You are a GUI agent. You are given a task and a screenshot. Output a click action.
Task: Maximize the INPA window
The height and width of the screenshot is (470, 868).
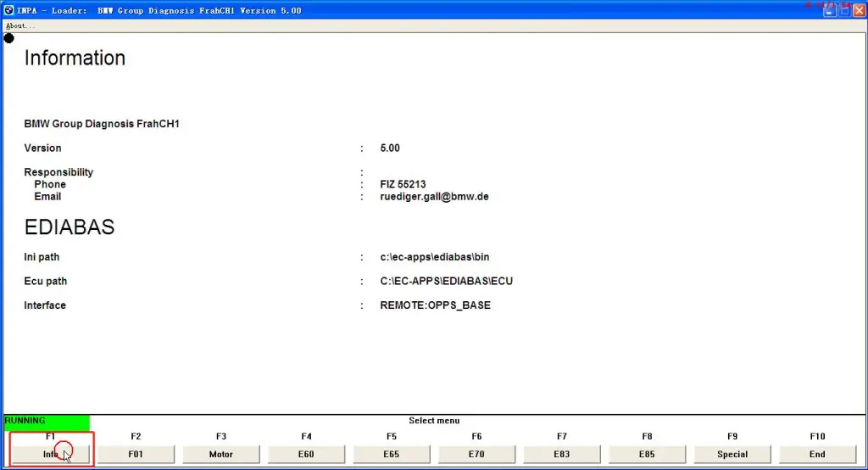tap(844, 10)
